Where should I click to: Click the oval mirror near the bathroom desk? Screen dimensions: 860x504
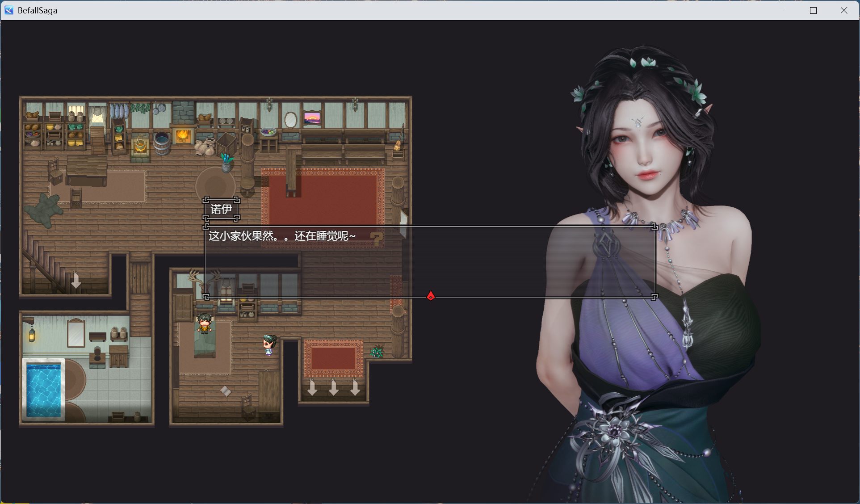(x=291, y=119)
